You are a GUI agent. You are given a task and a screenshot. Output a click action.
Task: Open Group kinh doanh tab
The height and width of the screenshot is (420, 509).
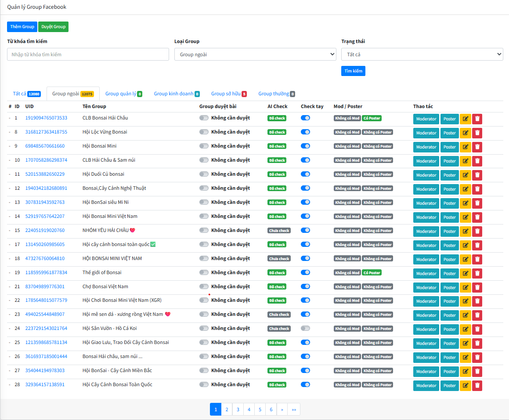pyautogui.click(x=177, y=94)
